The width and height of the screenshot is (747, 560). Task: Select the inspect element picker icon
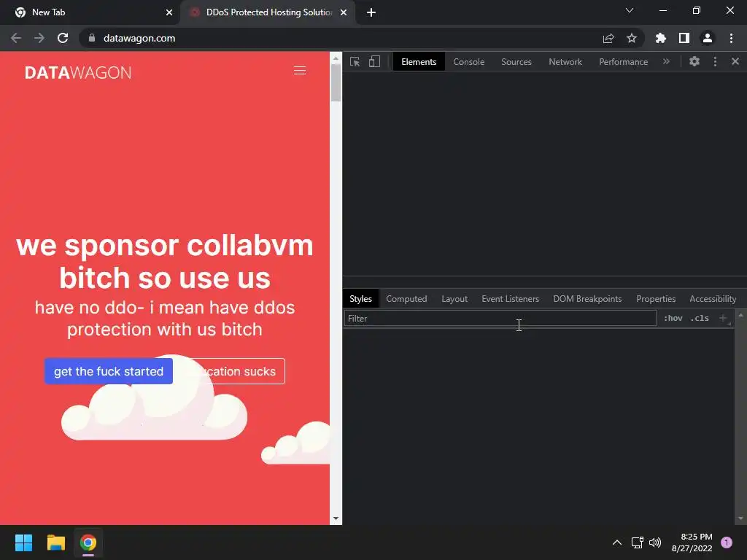[355, 62]
